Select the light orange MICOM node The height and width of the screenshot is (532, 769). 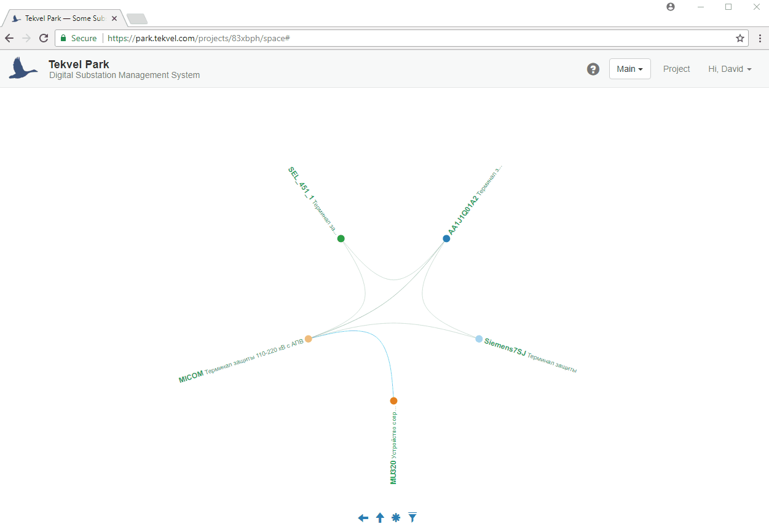[309, 338]
